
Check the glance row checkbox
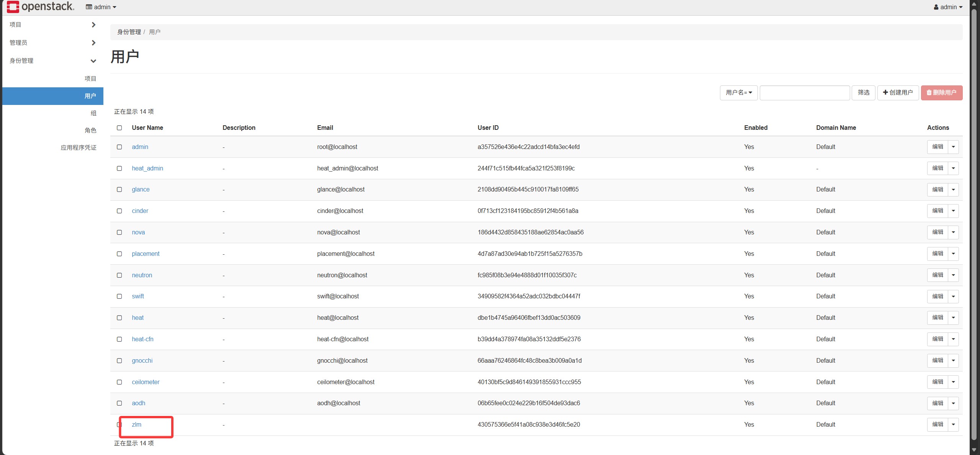pyautogui.click(x=119, y=190)
